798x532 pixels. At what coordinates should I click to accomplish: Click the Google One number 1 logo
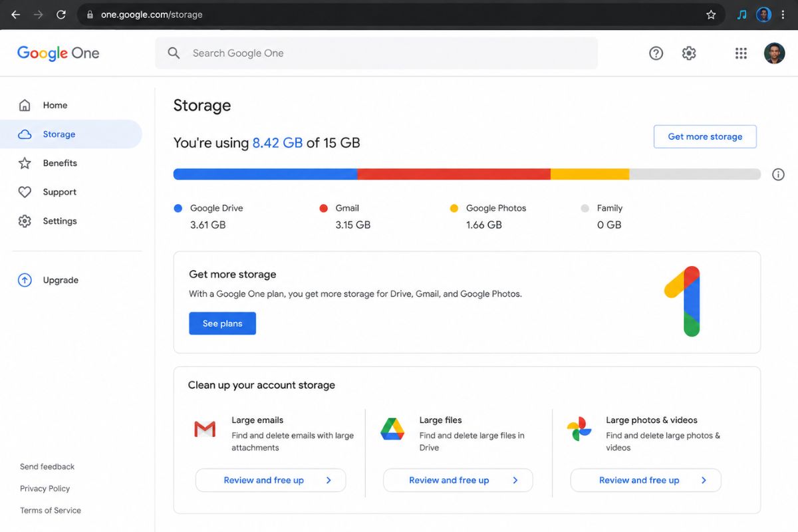[x=683, y=301]
